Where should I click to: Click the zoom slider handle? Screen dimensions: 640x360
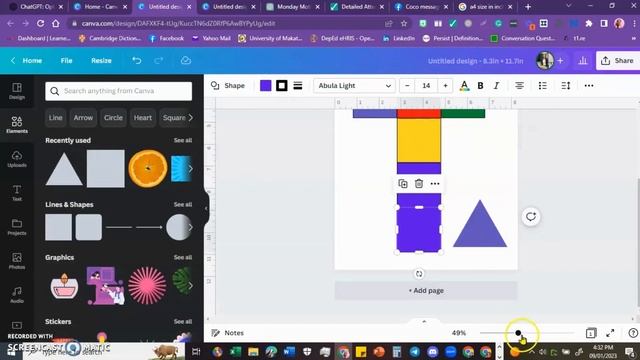click(518, 333)
